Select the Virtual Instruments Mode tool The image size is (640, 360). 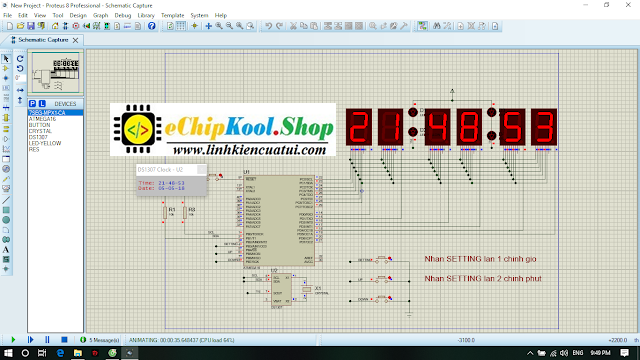pyautogui.click(x=6, y=189)
